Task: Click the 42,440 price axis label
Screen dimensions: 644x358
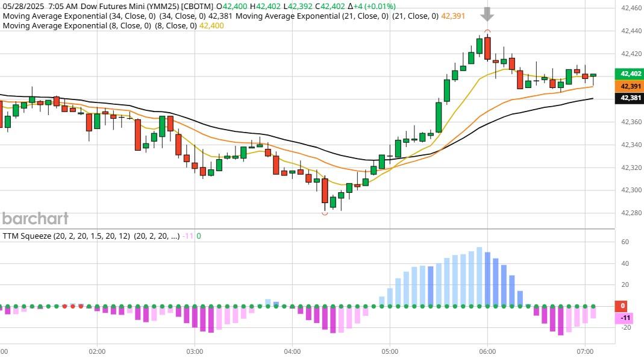Action: tap(630, 31)
